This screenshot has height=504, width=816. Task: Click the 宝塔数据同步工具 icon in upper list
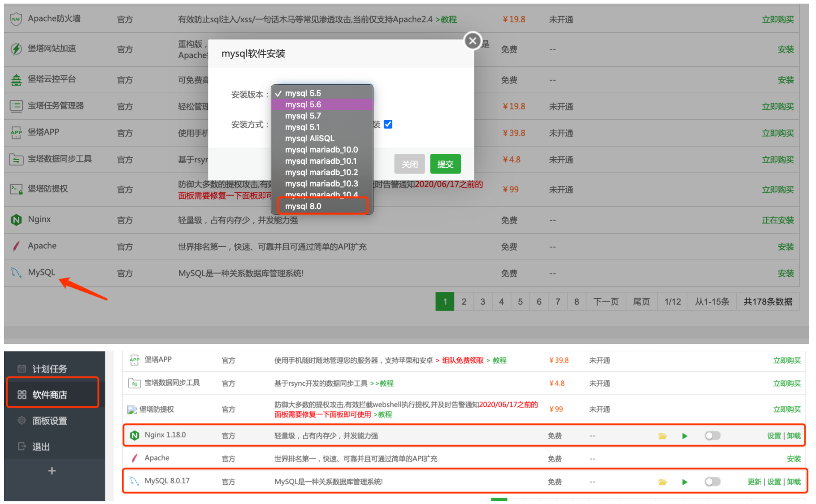click(16, 159)
